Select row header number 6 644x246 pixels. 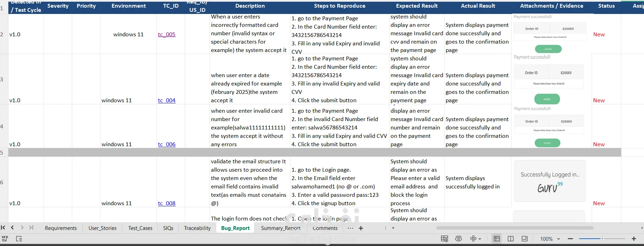click(4, 182)
